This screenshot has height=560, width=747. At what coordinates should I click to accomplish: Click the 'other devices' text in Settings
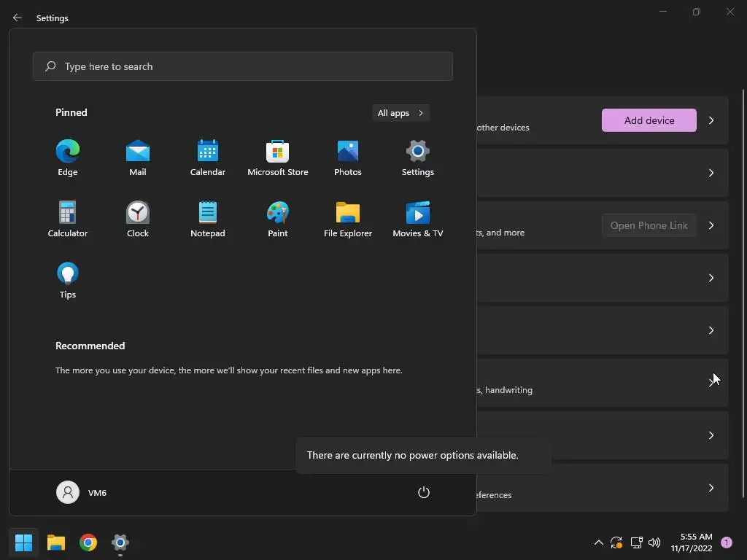(503, 128)
